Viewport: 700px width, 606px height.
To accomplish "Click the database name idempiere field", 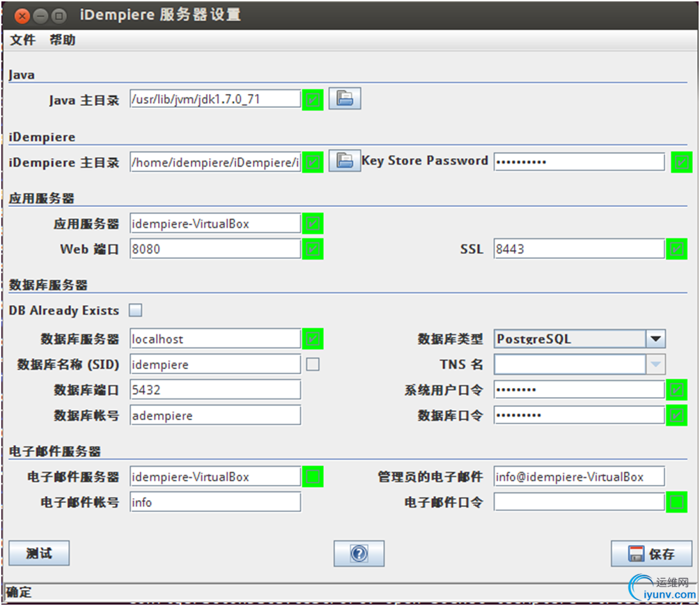I will (x=215, y=364).
